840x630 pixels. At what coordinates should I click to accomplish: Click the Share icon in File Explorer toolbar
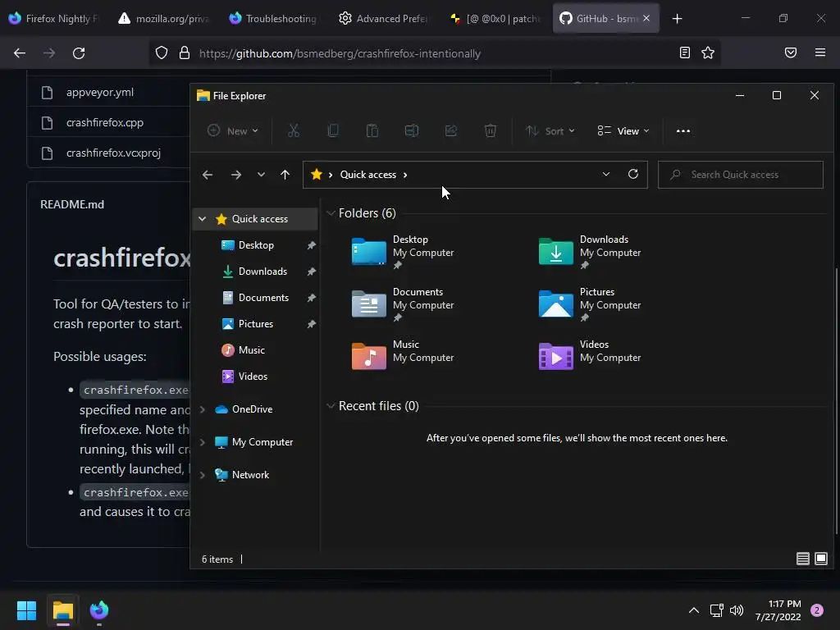(451, 130)
